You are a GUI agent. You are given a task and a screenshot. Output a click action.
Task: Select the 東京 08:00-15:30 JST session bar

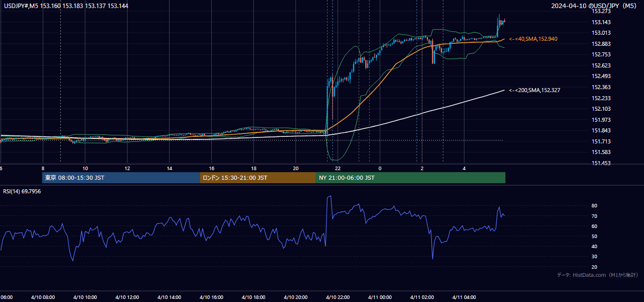tap(121, 178)
